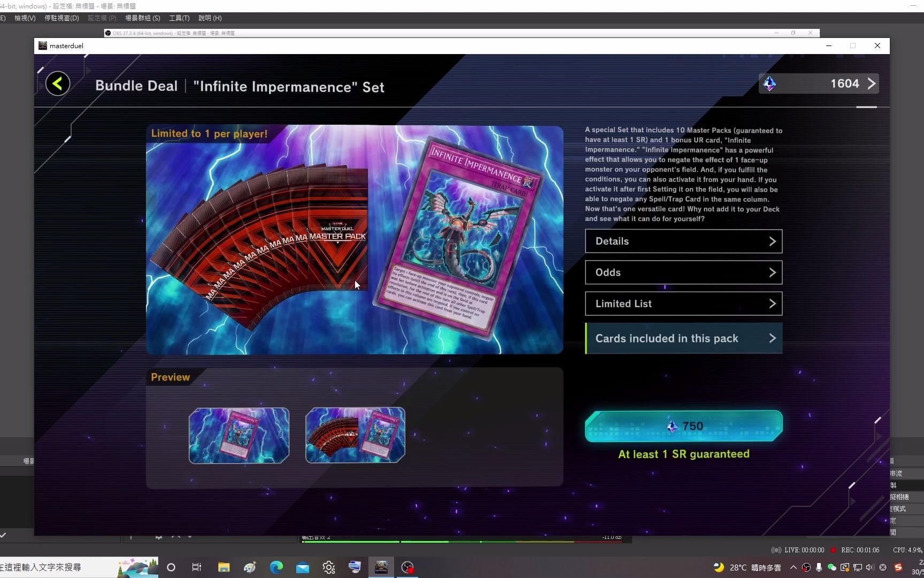Open the 說明 (H) menu in OBS
Screen dimensions: 924x578
(210, 18)
